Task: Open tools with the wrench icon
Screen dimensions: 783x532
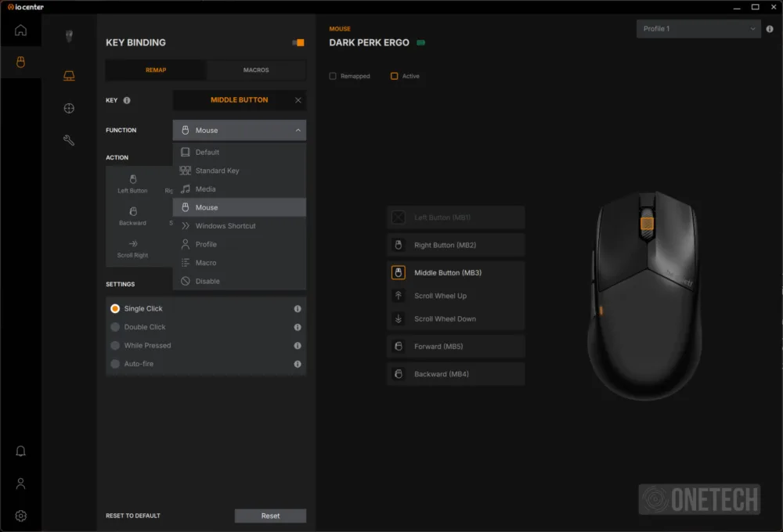Action: pos(69,140)
